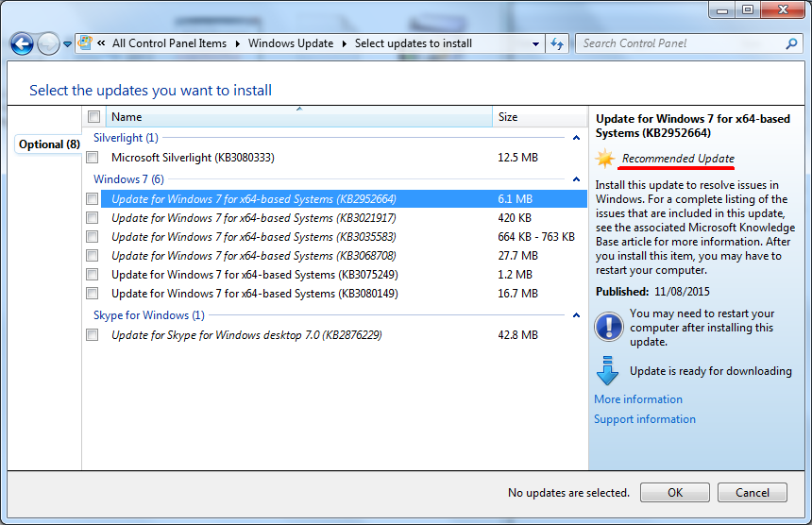The image size is (812, 525).
Task: Collapse the Skype for Windows (1) group
Action: (x=576, y=315)
